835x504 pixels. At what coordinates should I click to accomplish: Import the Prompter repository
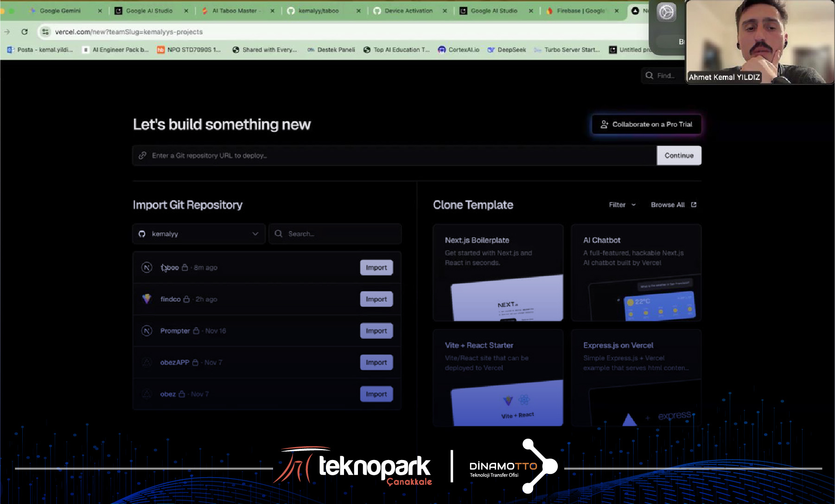click(376, 331)
